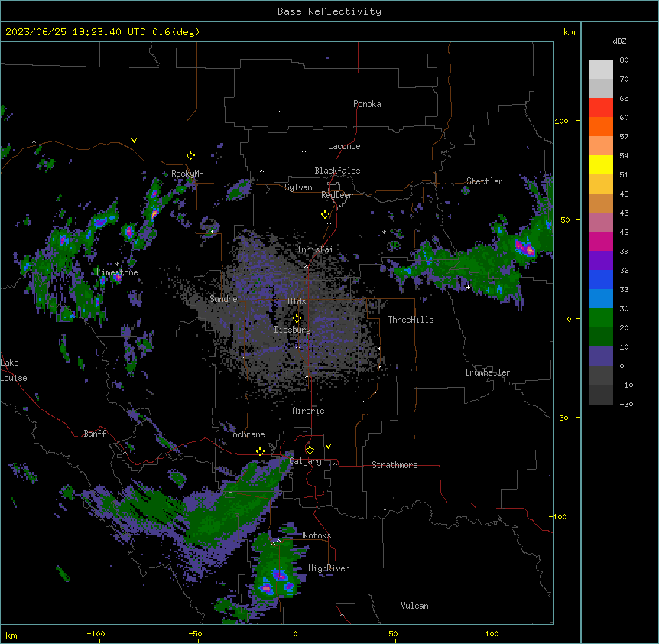The image size is (659, 644).
Task: Click the Strathmore label
Action: click(394, 465)
